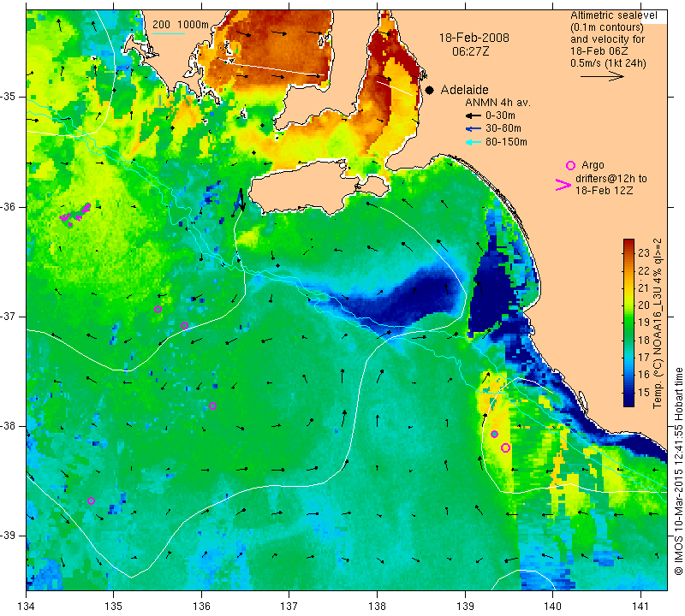Click the 0.5m/s velocity scale arrow
This screenshot has height=616, width=685.
602,76
